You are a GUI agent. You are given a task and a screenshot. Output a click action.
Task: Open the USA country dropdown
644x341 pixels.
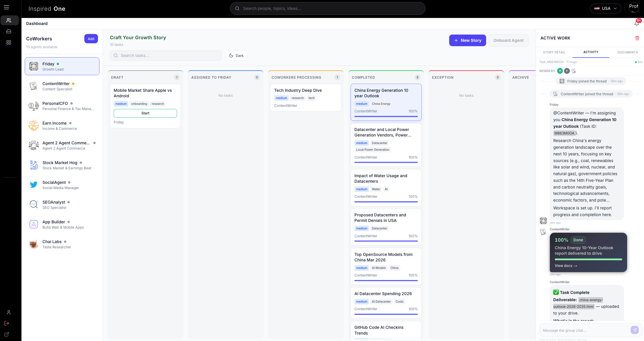tap(606, 8)
